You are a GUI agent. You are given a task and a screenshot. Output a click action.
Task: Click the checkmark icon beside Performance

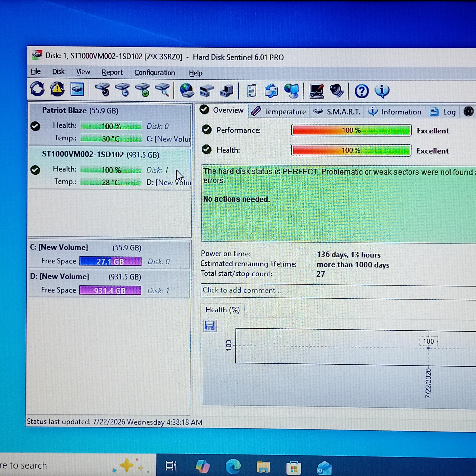point(206,129)
